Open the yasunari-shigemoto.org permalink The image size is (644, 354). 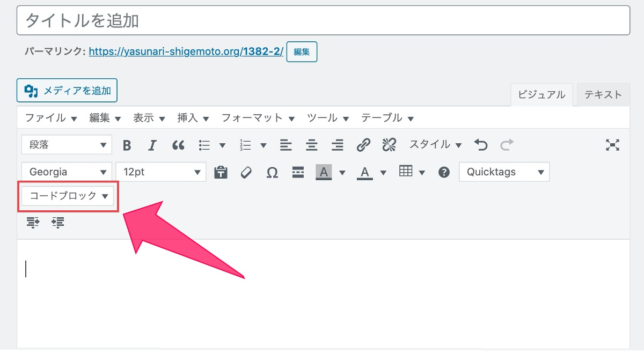[x=186, y=51]
